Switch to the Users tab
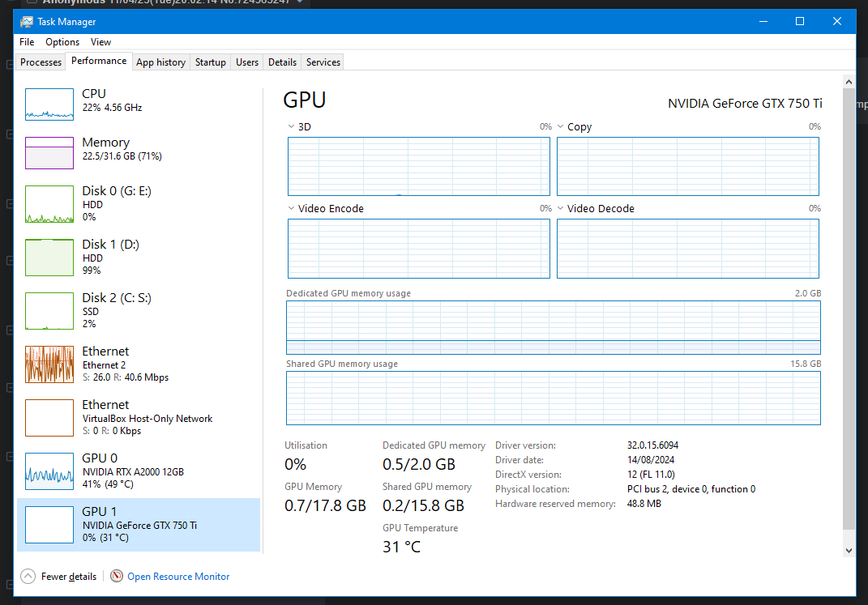This screenshot has height=605, width=868. coord(247,62)
